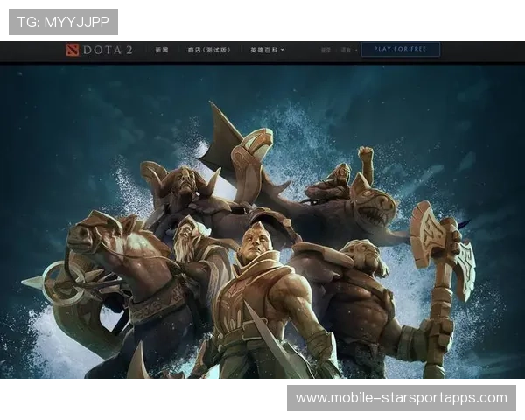
Task: Click the winged beast's crested head
Action: pos(252,149)
